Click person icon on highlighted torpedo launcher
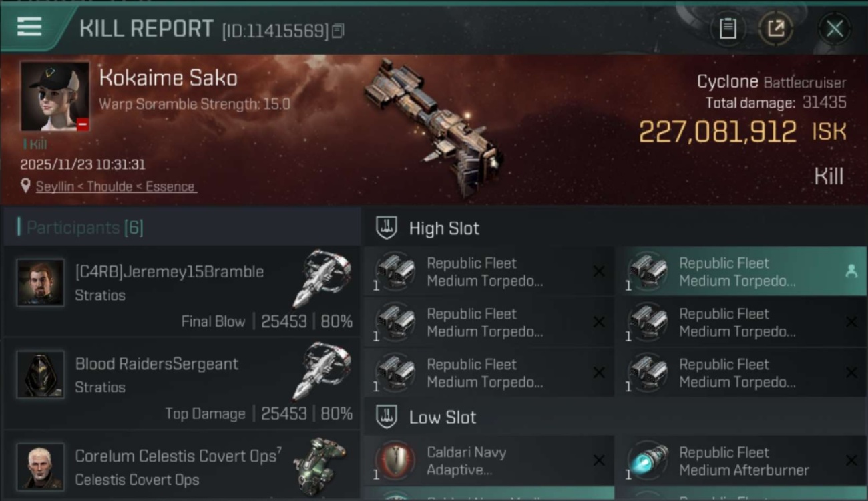Screen dimensions: 868x501 coord(851,271)
